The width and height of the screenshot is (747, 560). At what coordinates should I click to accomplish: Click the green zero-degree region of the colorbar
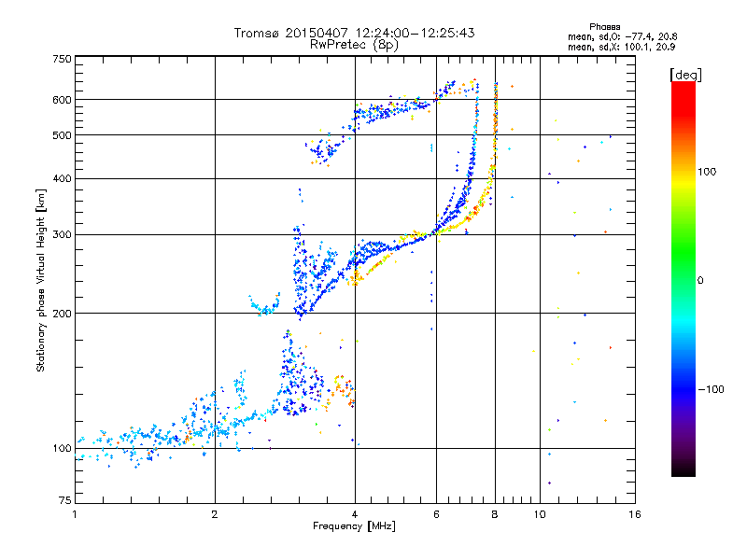click(x=684, y=280)
